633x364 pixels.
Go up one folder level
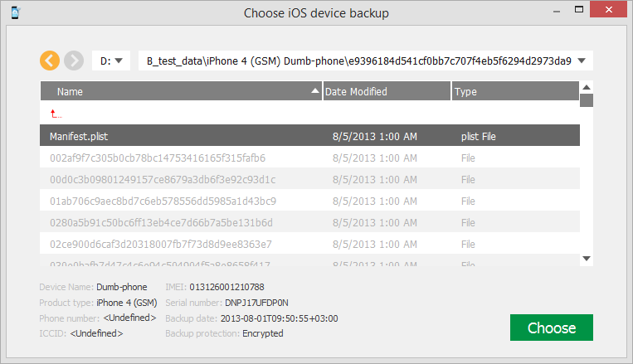[56, 114]
